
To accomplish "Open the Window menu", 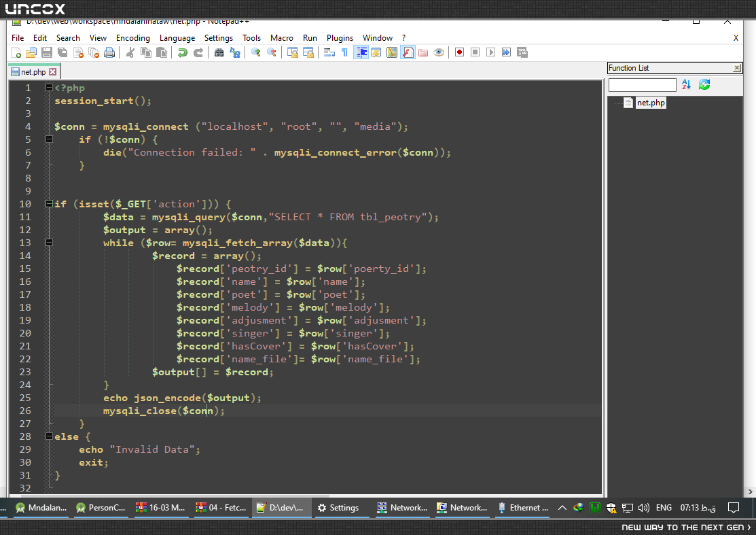I will [x=378, y=38].
